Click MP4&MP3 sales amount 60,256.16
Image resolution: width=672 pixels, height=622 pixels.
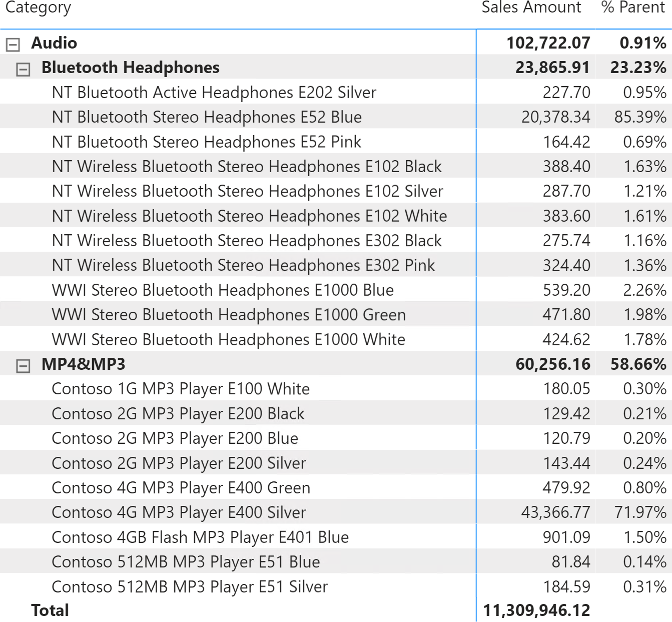pyautogui.click(x=553, y=364)
